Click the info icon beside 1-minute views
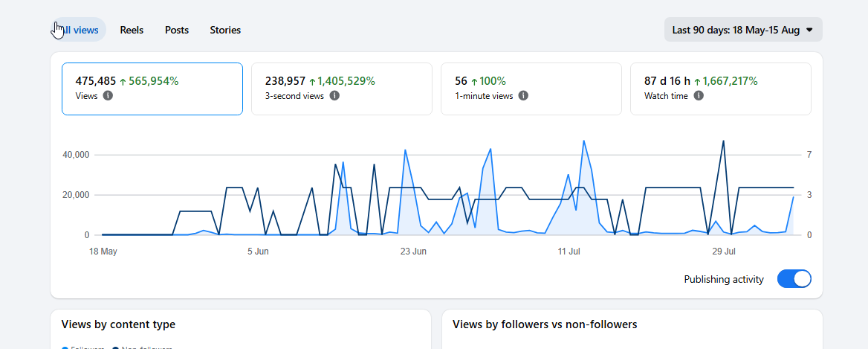The image size is (868, 349). tap(523, 96)
